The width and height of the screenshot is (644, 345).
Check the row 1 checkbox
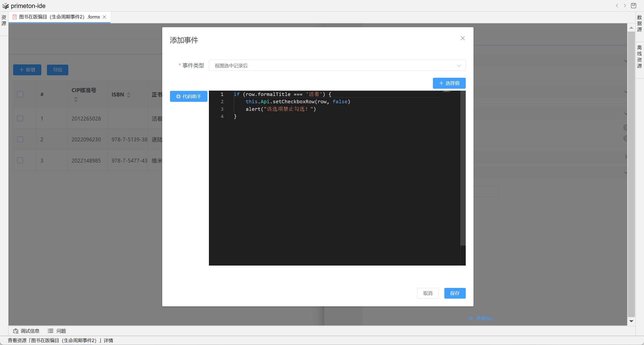click(x=20, y=118)
